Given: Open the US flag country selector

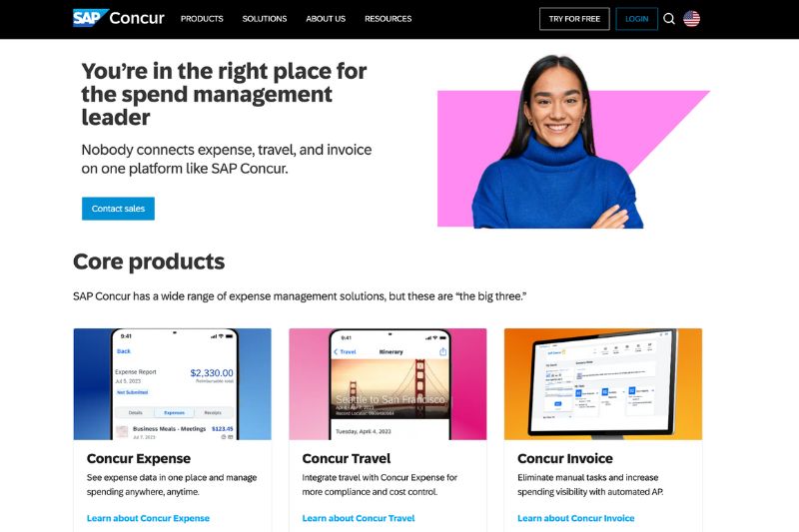Looking at the screenshot, I should [x=691, y=19].
